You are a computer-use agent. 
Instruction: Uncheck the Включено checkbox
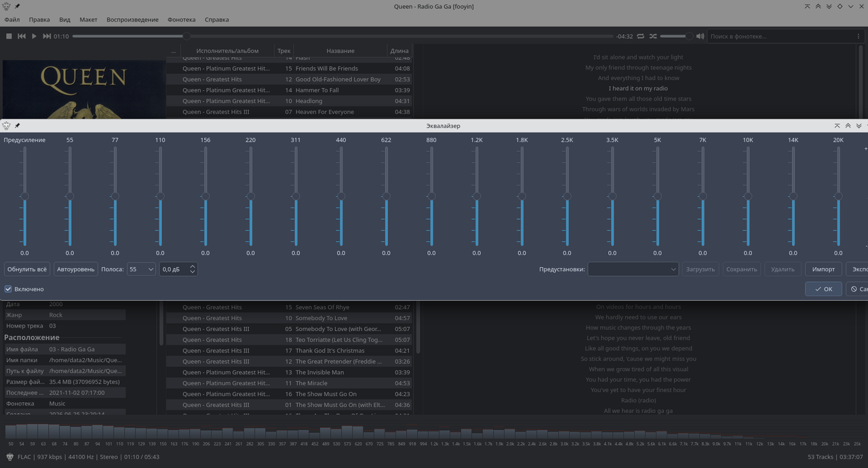pyautogui.click(x=8, y=289)
